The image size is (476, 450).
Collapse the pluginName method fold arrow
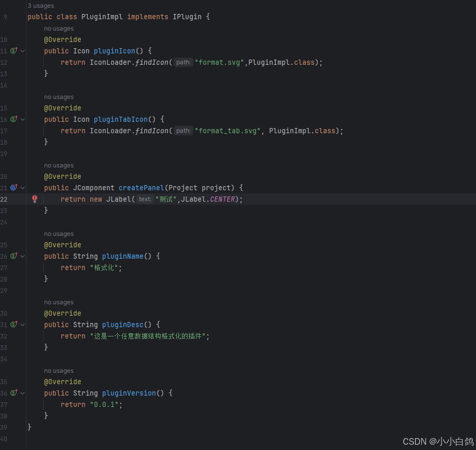22,257
